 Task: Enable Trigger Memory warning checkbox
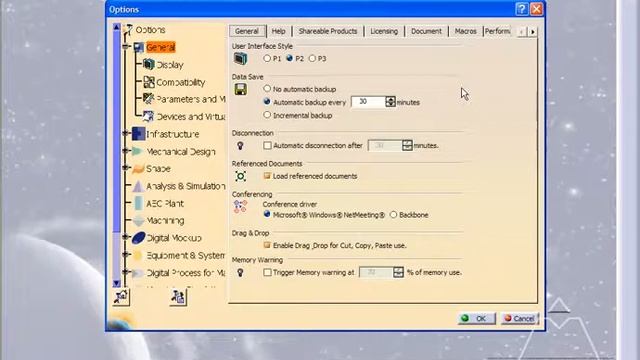[267, 272]
